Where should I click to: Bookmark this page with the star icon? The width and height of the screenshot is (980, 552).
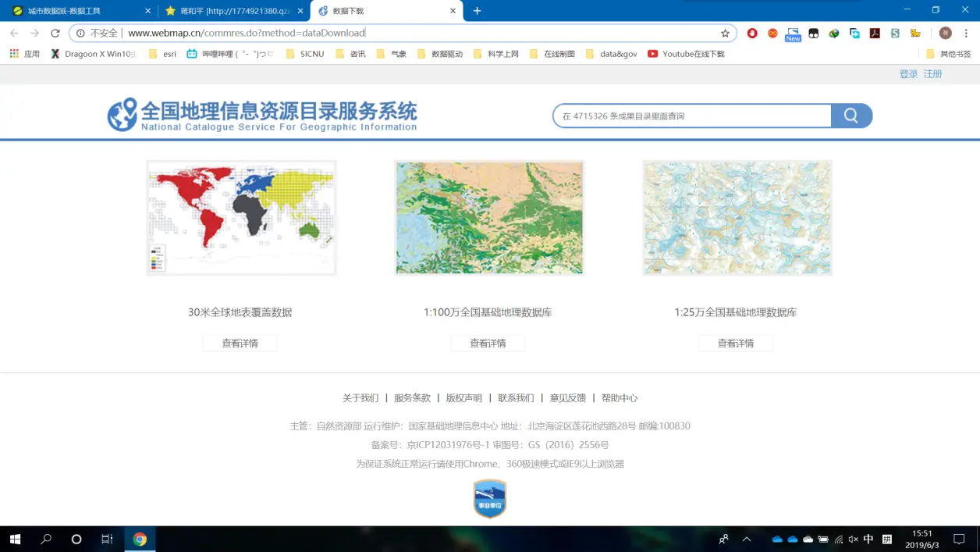tap(725, 34)
